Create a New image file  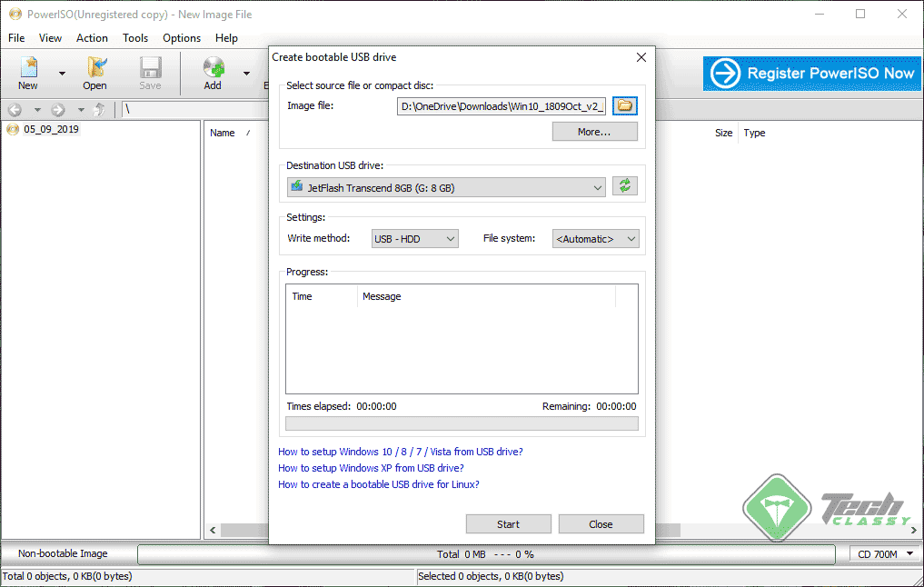(x=27, y=73)
